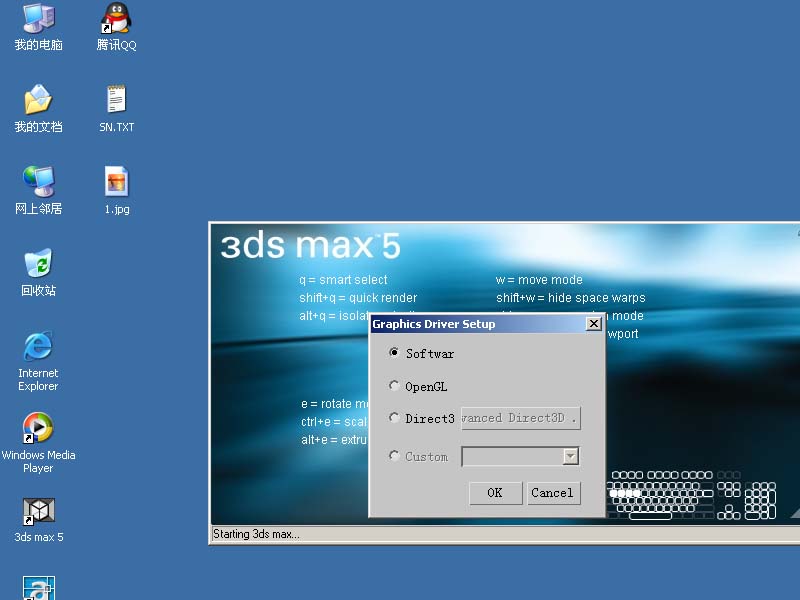
Task: Cancel the Graphics Driver Setup dialog
Action: click(x=554, y=493)
